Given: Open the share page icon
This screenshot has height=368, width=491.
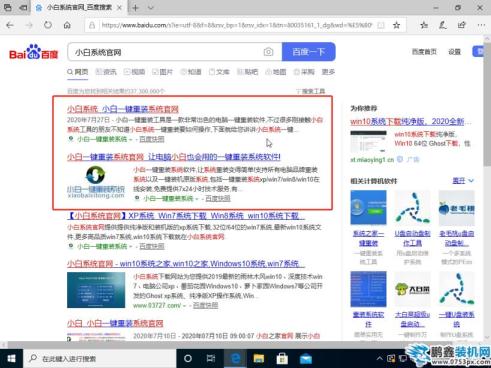Looking at the screenshot, I should coord(462,25).
